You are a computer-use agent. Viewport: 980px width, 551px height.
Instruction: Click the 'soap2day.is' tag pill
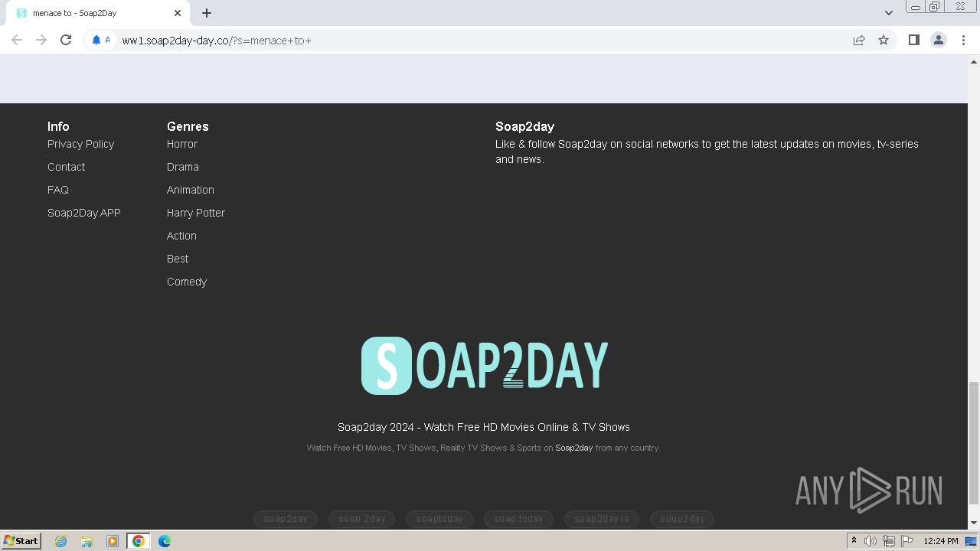pyautogui.click(x=602, y=519)
